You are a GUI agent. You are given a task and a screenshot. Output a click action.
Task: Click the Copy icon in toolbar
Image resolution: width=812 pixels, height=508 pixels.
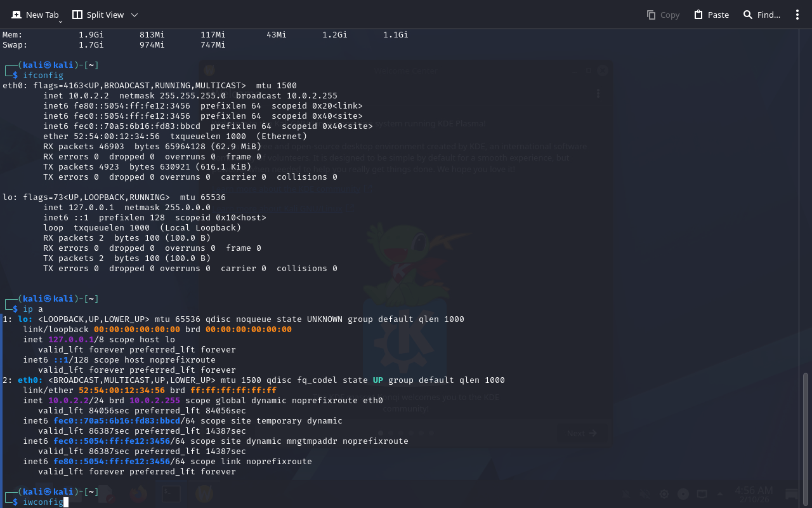(651, 15)
